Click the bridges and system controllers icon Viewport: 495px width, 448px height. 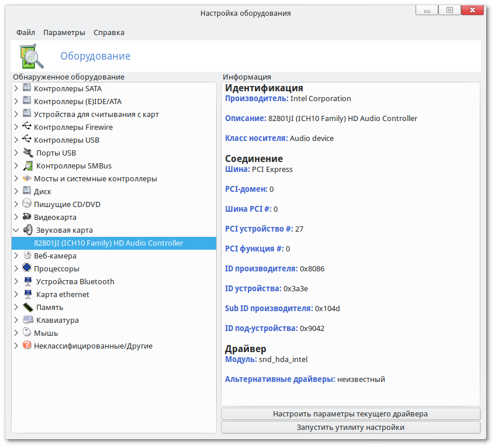(27, 178)
